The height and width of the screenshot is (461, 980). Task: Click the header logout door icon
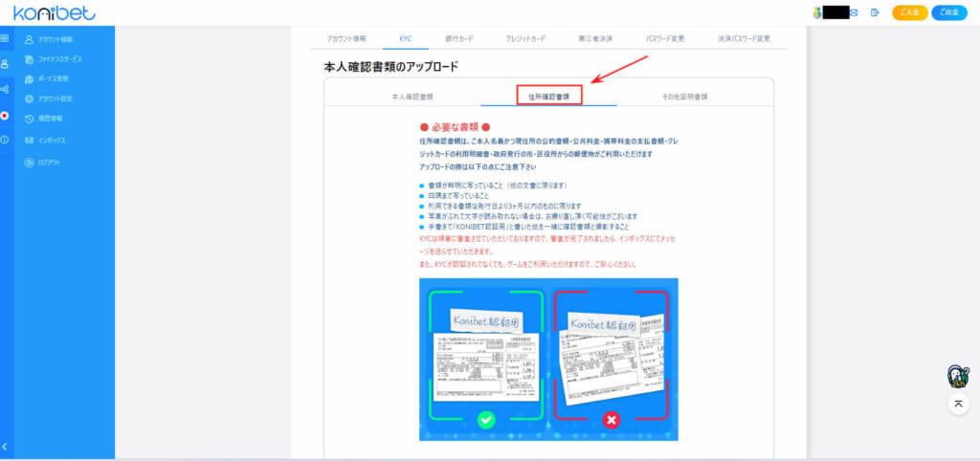875,12
